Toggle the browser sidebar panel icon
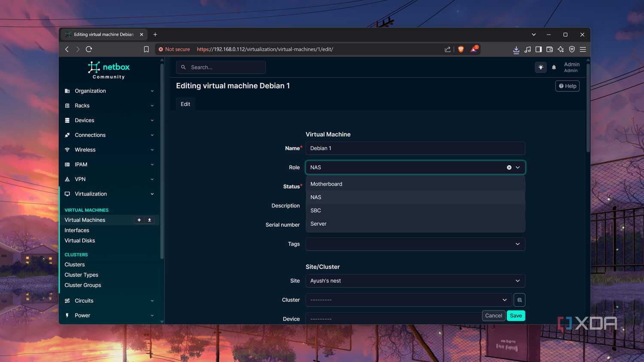 tap(538, 49)
